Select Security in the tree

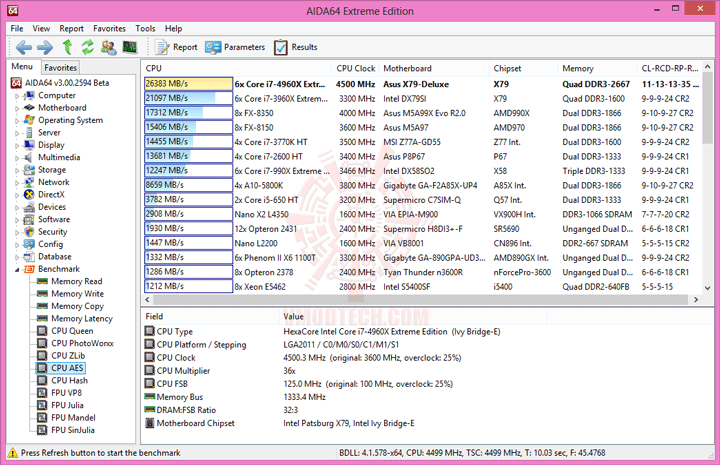[x=52, y=232]
